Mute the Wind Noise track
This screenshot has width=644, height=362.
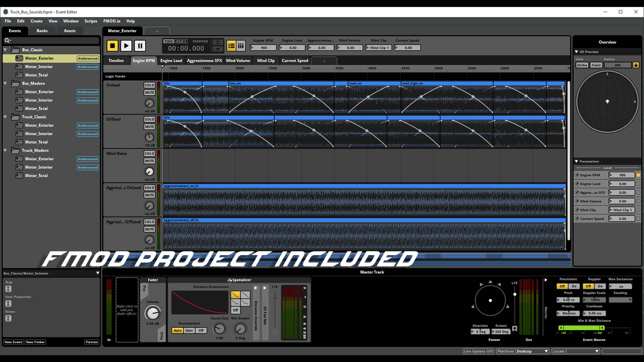point(150,161)
